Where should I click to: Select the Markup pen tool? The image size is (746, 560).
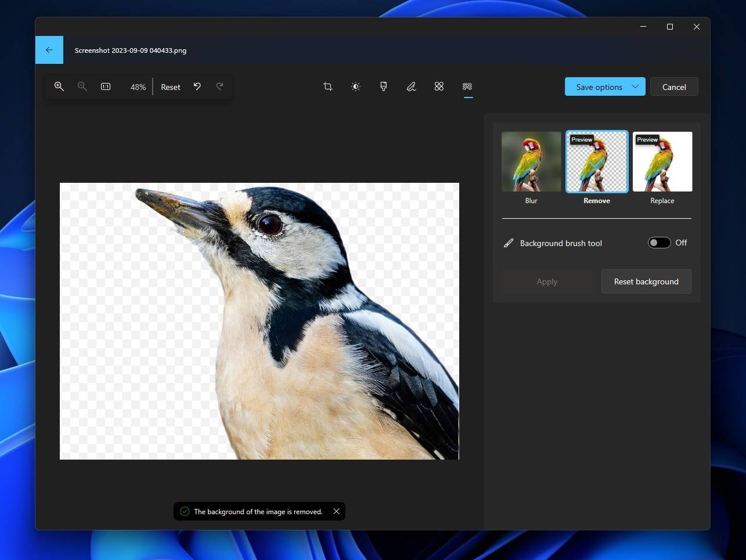pyautogui.click(x=411, y=86)
